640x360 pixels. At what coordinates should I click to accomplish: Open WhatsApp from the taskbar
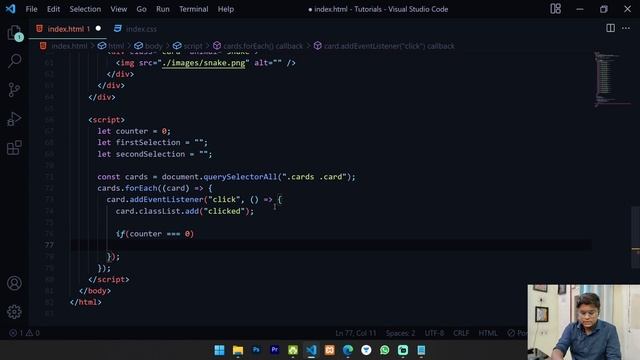pos(384,350)
